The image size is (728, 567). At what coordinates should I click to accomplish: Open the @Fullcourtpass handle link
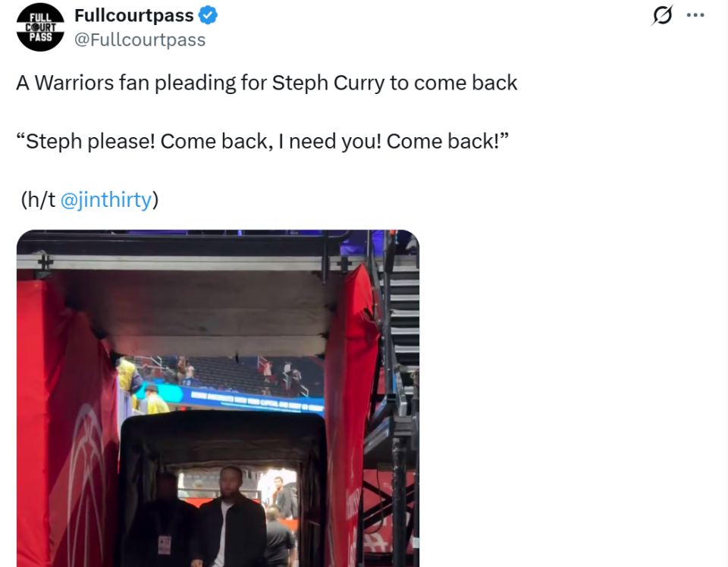tap(140, 40)
